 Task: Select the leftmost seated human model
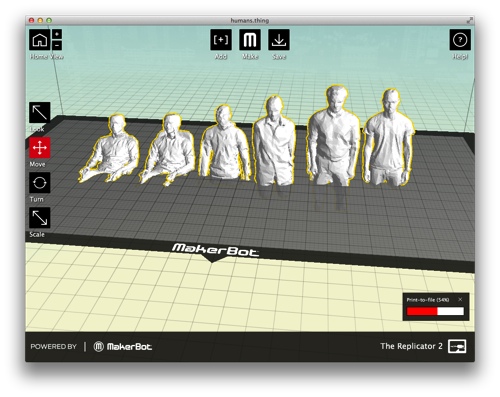pyautogui.click(x=110, y=148)
